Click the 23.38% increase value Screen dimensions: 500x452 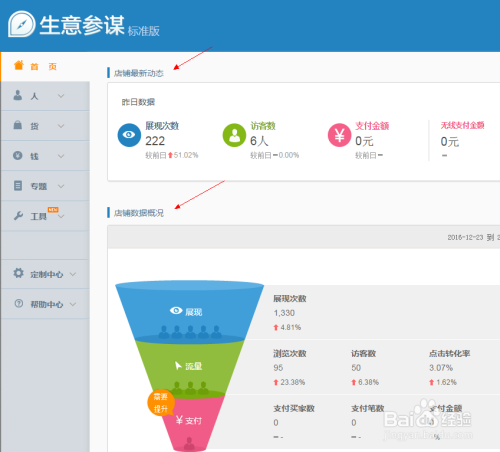point(293,382)
